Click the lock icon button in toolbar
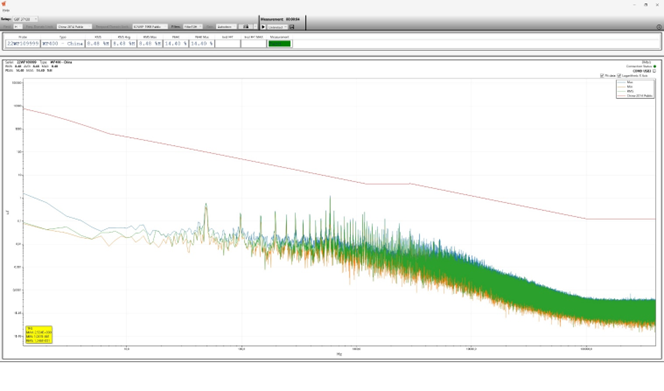The width and height of the screenshot is (664, 391). pyautogui.click(x=246, y=27)
